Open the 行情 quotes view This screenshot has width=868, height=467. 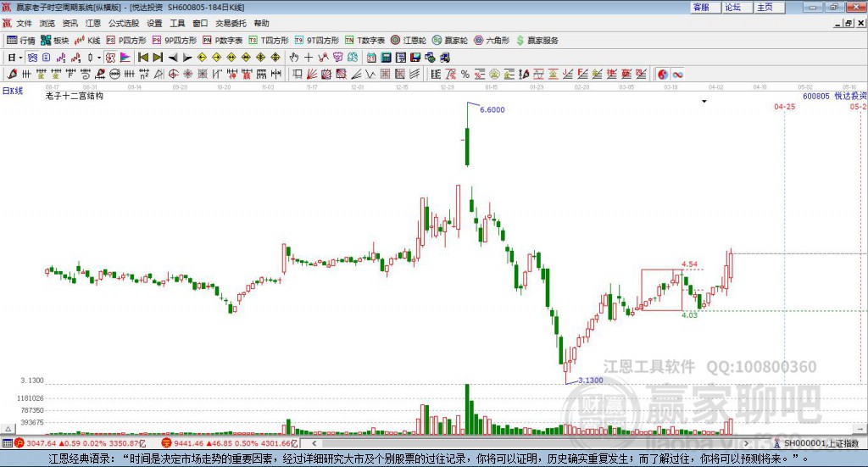(x=20, y=41)
